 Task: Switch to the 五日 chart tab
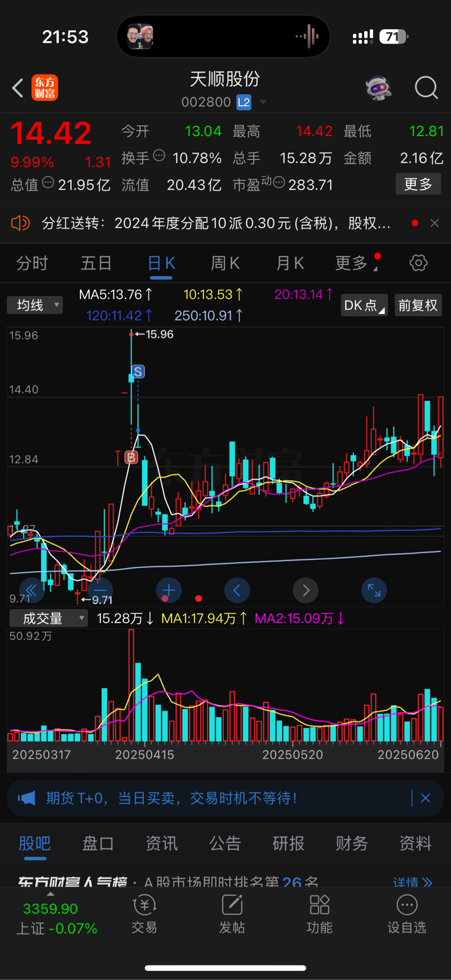pyautogui.click(x=96, y=263)
